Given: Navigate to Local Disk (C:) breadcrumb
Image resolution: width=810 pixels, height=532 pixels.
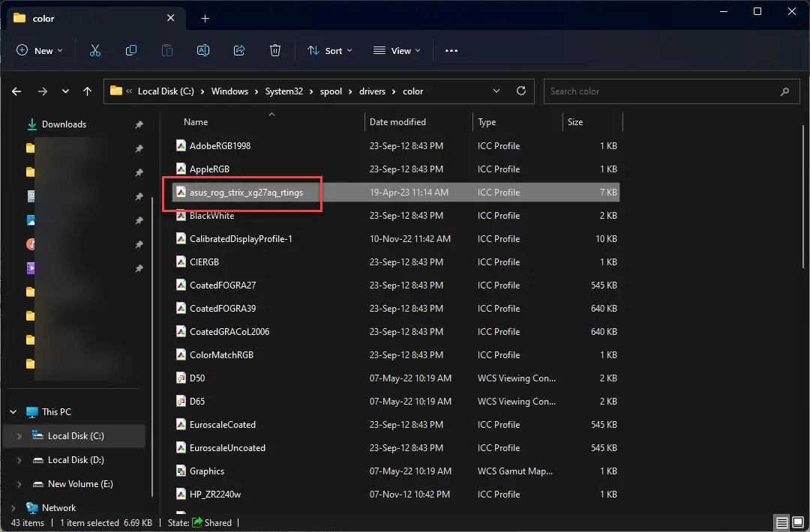Looking at the screenshot, I should [x=166, y=91].
